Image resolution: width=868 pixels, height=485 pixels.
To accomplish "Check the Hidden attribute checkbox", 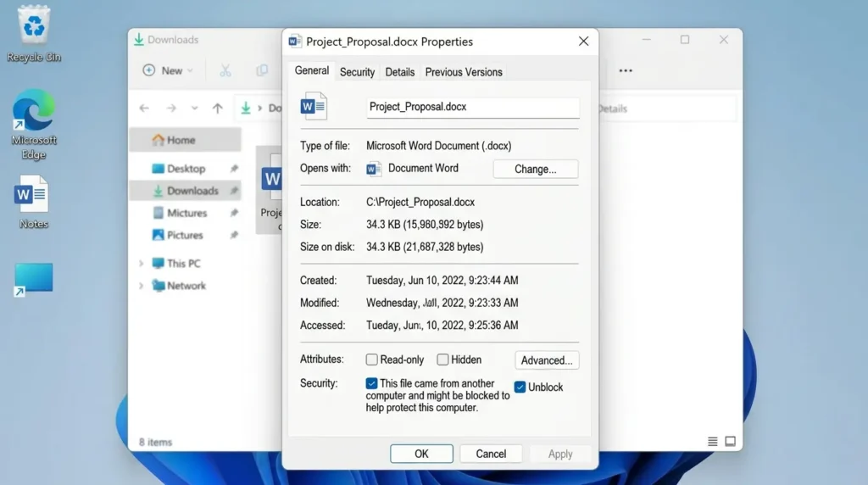I will [442, 360].
